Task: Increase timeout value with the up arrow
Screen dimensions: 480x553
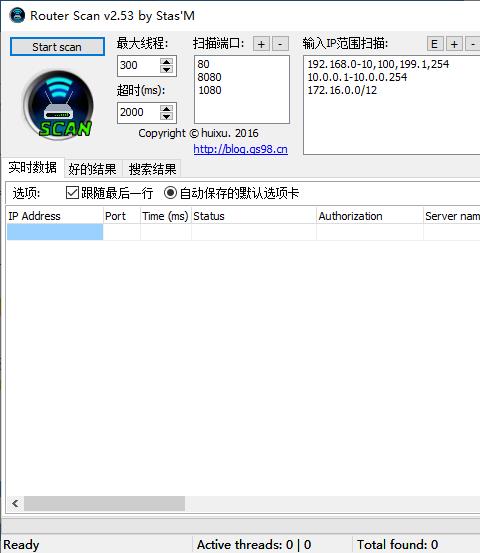Action: point(166,108)
